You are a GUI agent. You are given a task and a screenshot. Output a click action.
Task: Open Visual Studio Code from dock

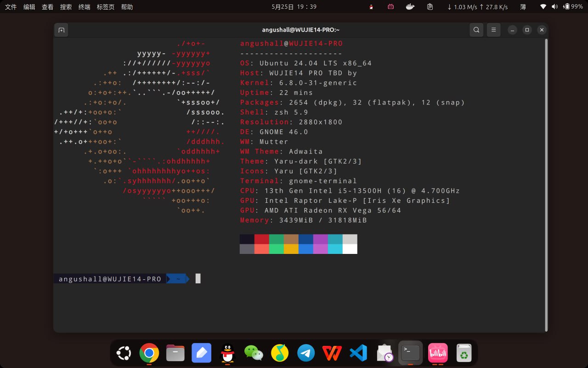point(358,353)
